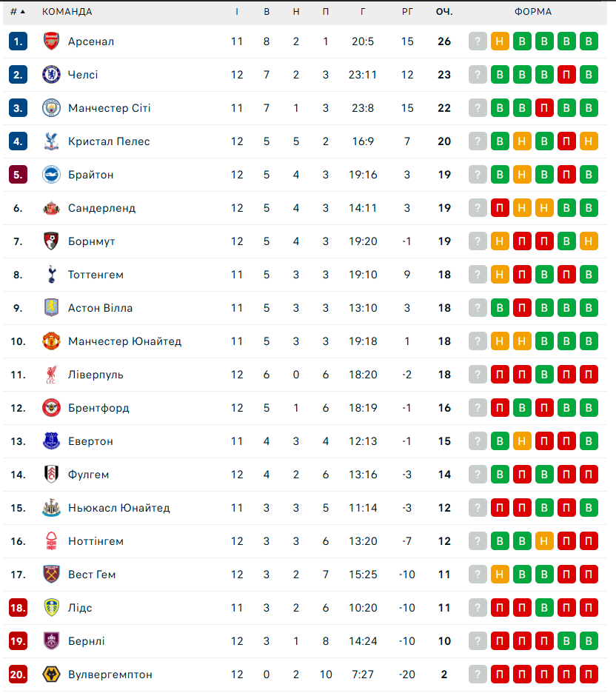Open the Сандерленд team link
Screen dimensions: 616x693
[x=101, y=208]
